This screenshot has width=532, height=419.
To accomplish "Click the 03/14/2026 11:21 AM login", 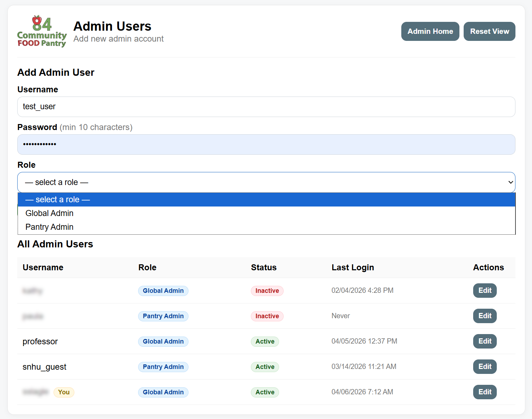I will 364,366.
